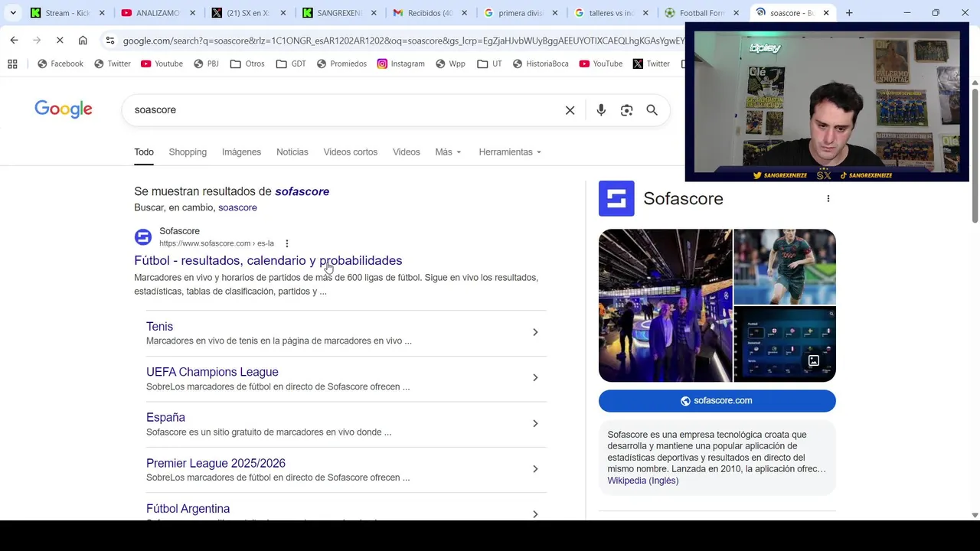980x551 pixels.
Task: Open the X Twitter bookmark near YouTube
Action: (x=652, y=64)
